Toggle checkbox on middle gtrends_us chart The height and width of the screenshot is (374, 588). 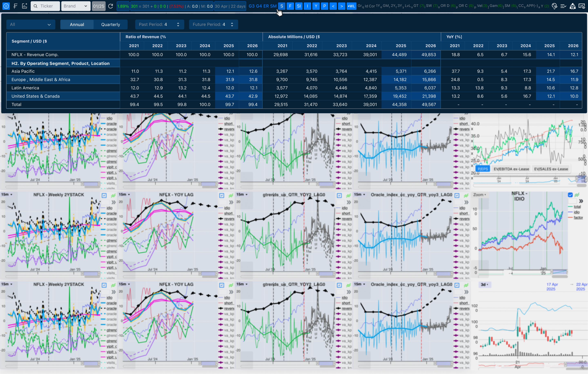click(339, 195)
